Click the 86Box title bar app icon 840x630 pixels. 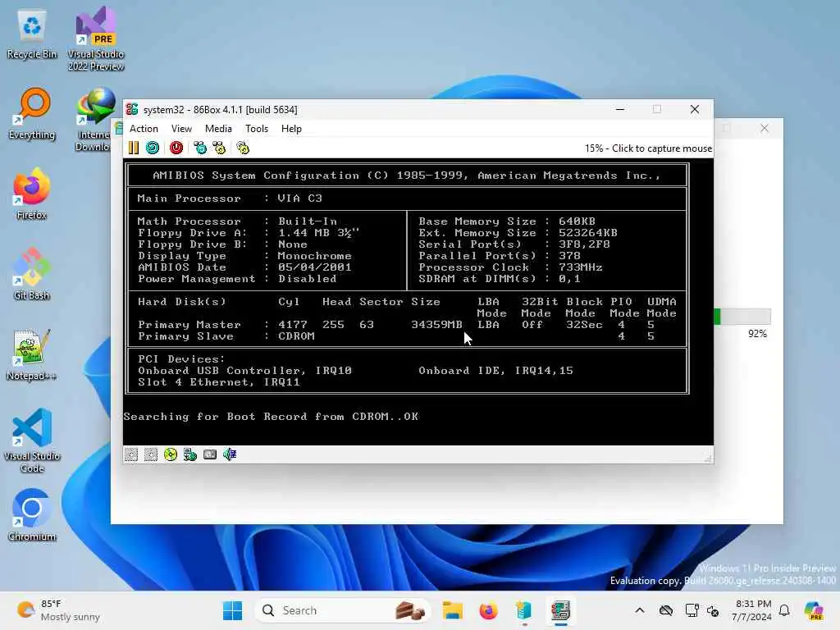pos(132,109)
